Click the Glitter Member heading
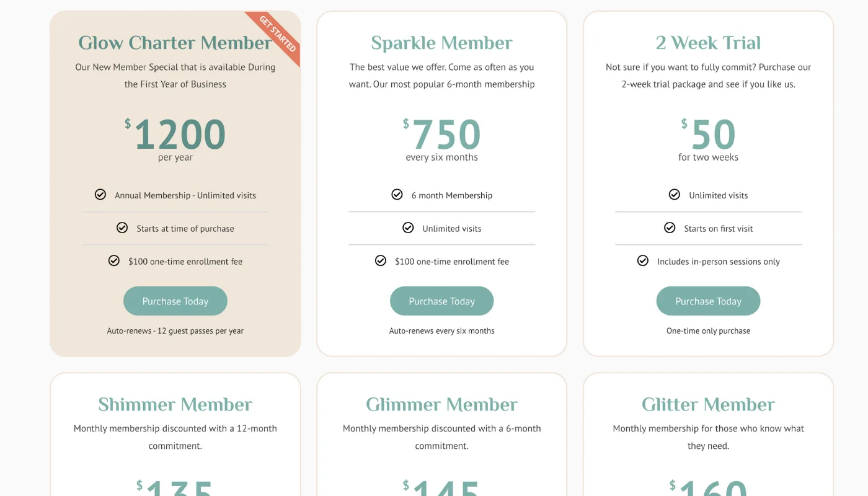Viewport: 868px width, 496px height. pos(708,404)
